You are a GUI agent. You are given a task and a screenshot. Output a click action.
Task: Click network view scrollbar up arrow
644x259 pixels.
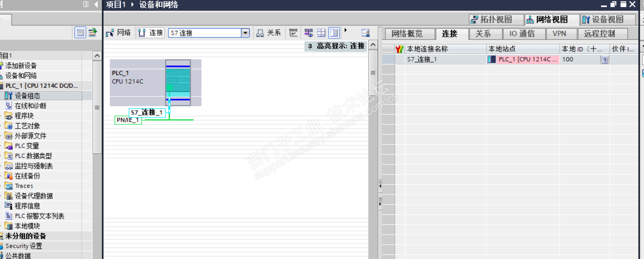373,45
